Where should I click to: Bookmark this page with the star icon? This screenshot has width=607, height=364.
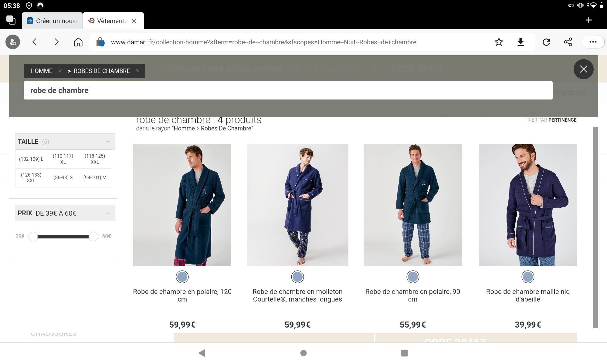[499, 42]
